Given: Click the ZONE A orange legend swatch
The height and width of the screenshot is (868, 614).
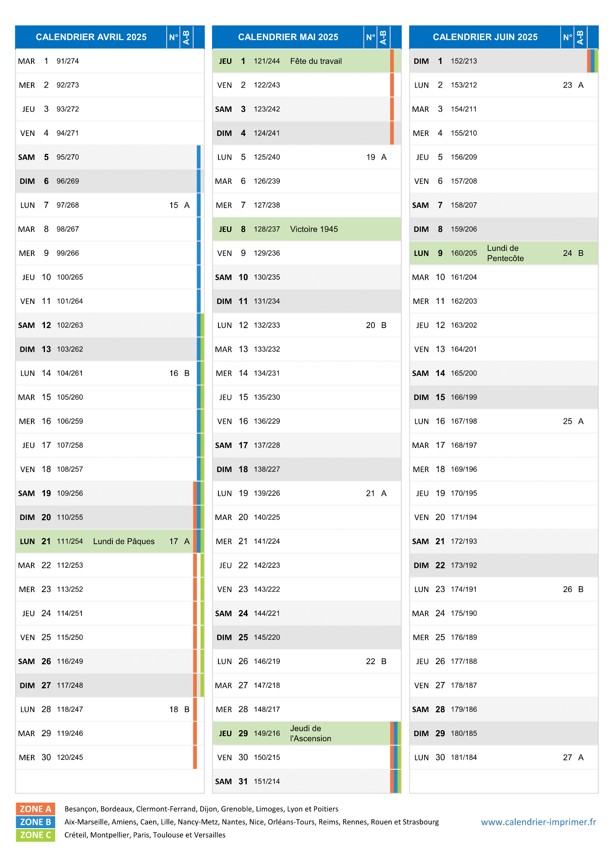Looking at the screenshot, I should coord(36,809).
